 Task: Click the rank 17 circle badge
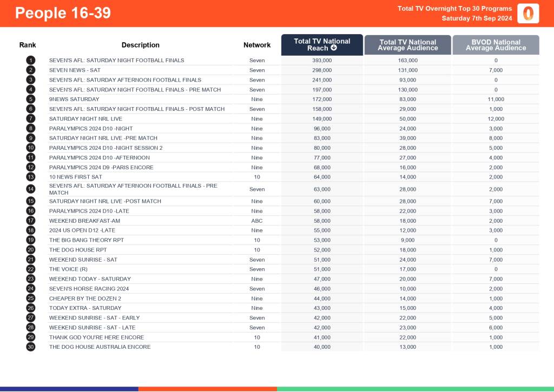coord(31,221)
